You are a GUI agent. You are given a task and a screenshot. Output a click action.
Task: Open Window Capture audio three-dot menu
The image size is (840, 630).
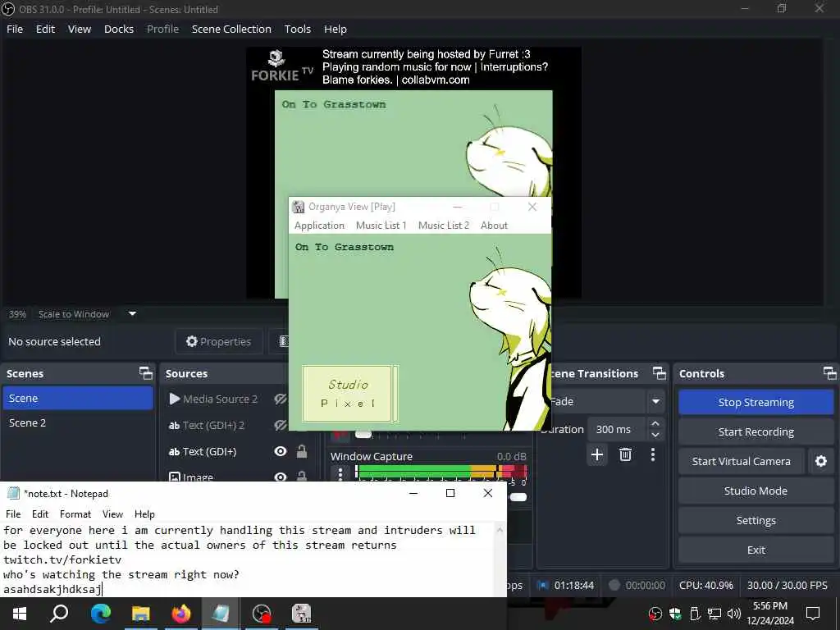tap(340, 473)
